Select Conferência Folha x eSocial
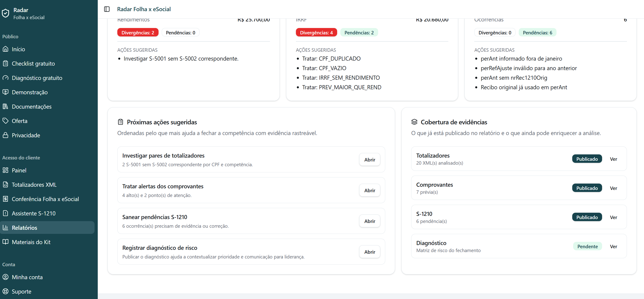Image resolution: width=644 pixels, height=299 pixels. click(x=47, y=199)
